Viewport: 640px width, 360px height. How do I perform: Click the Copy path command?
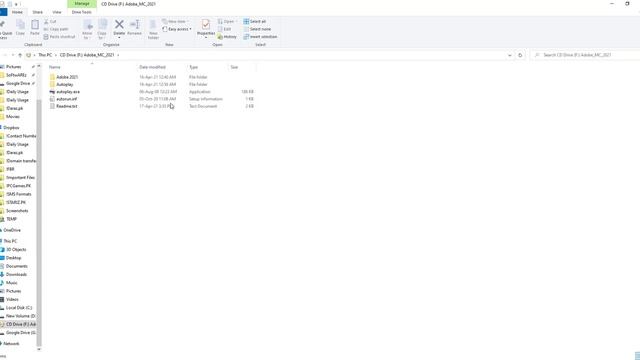56,29
